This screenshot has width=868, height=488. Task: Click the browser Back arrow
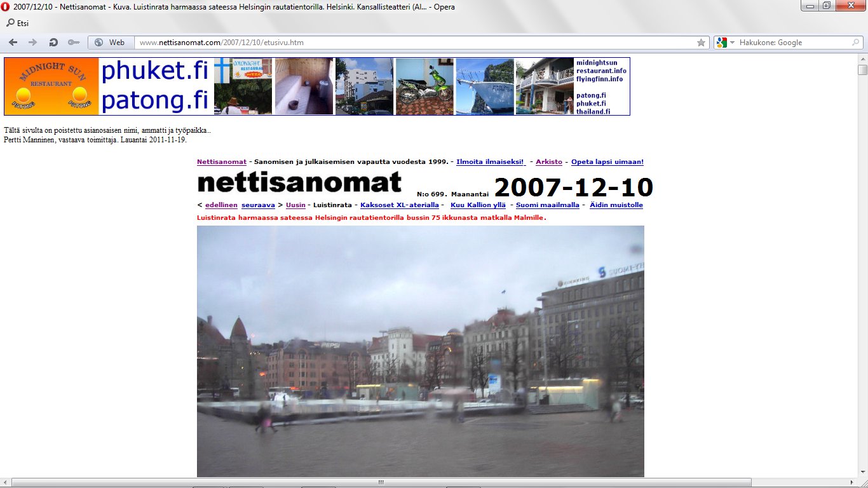tap(13, 43)
